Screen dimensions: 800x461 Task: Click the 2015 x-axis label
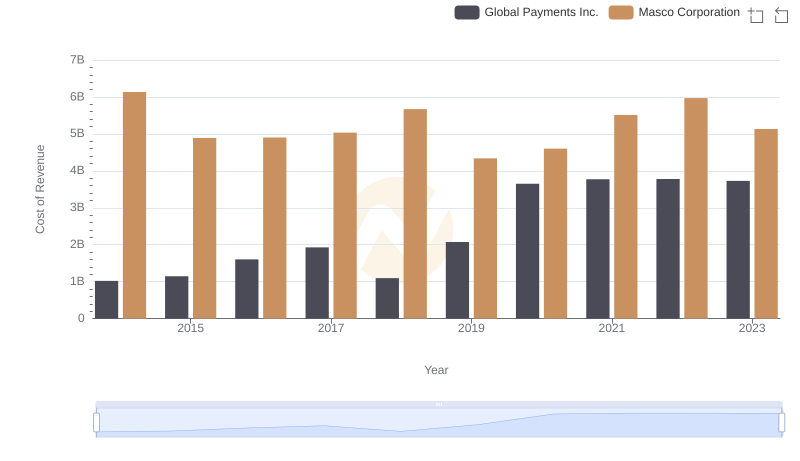coord(190,328)
